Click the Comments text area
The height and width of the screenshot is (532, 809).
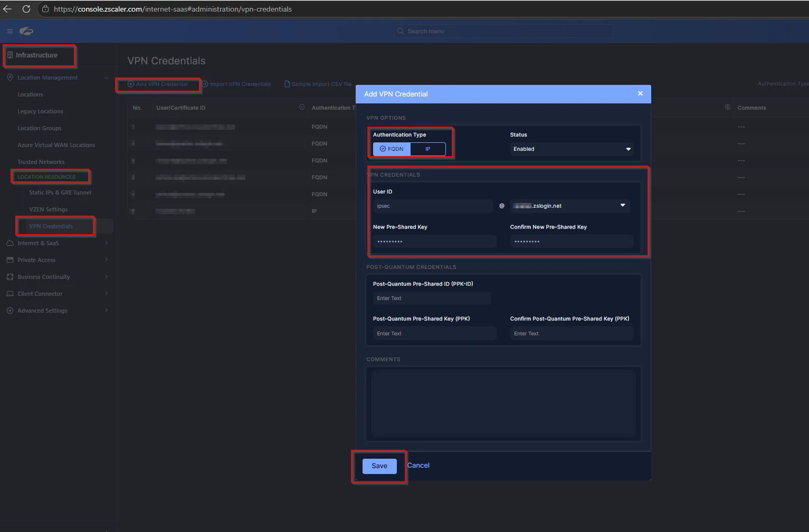coord(503,403)
